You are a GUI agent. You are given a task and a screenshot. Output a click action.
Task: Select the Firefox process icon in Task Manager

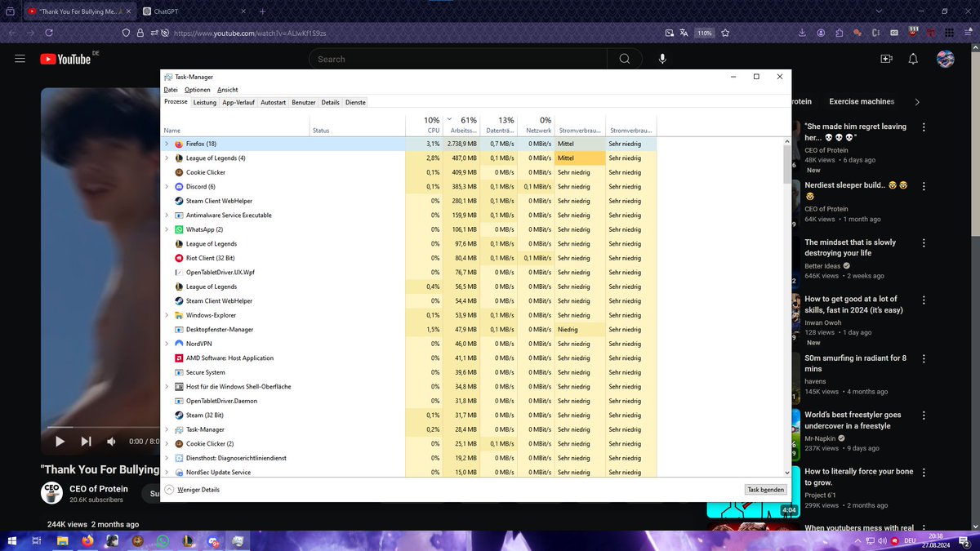(179, 144)
